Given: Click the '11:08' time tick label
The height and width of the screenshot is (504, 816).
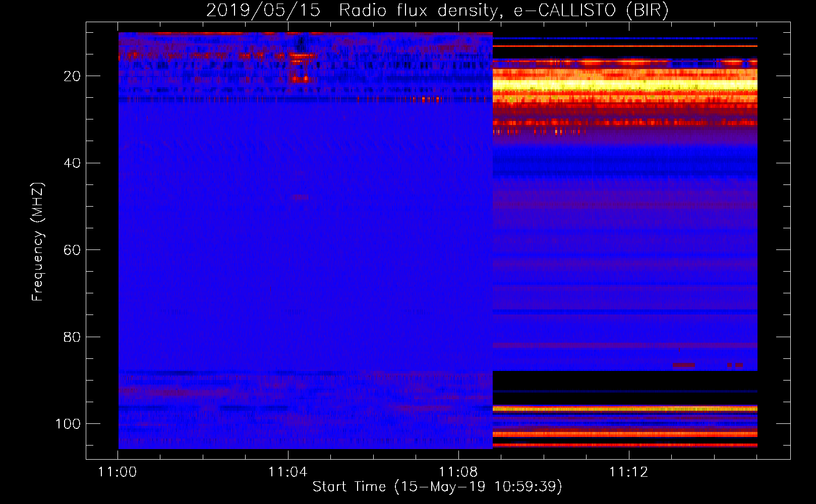Looking at the screenshot, I should [458, 472].
